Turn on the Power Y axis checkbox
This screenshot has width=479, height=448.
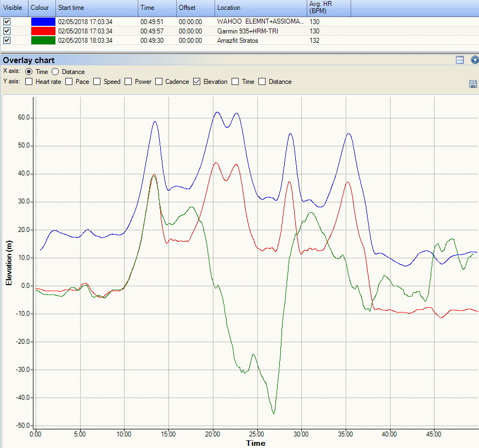click(128, 82)
